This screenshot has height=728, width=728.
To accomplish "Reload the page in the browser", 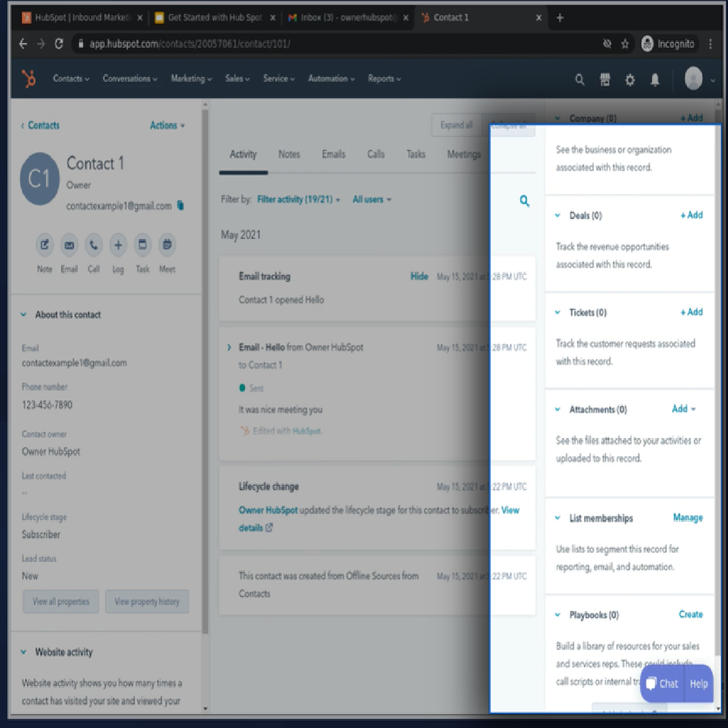I will (x=59, y=44).
